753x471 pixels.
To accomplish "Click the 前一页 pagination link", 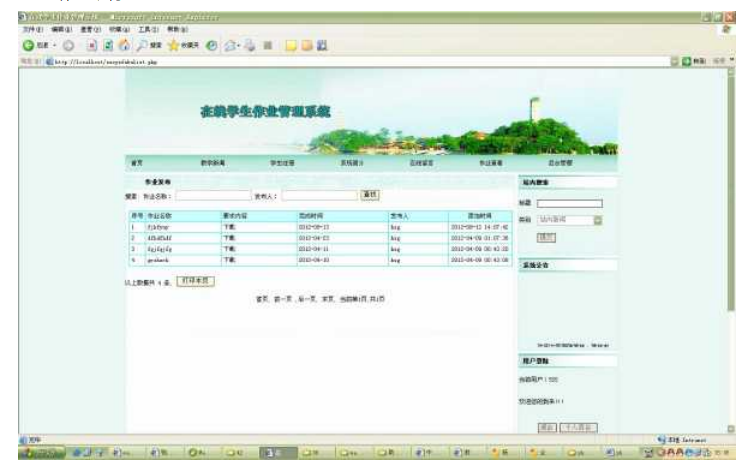I will (x=283, y=299).
